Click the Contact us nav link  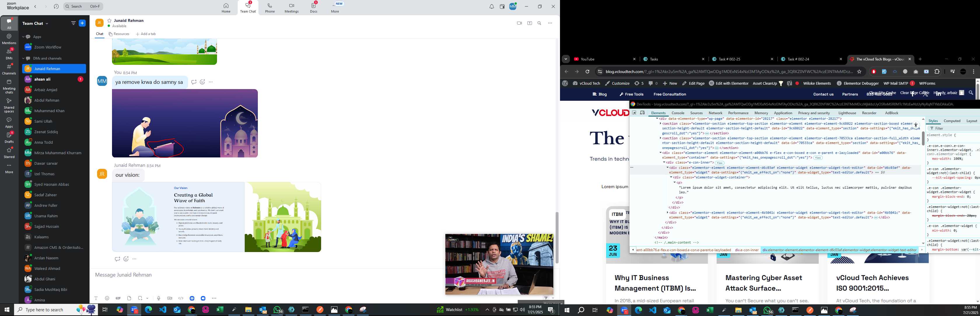pos(823,94)
